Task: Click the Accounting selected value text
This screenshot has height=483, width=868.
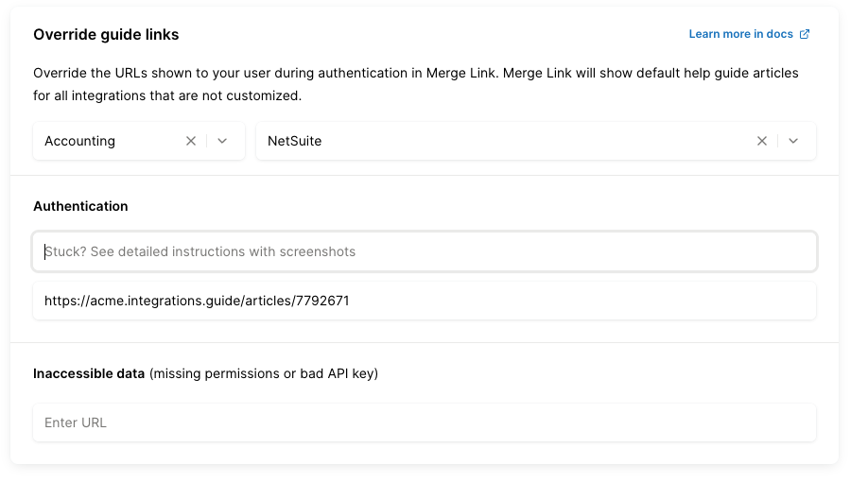Action: point(80,141)
